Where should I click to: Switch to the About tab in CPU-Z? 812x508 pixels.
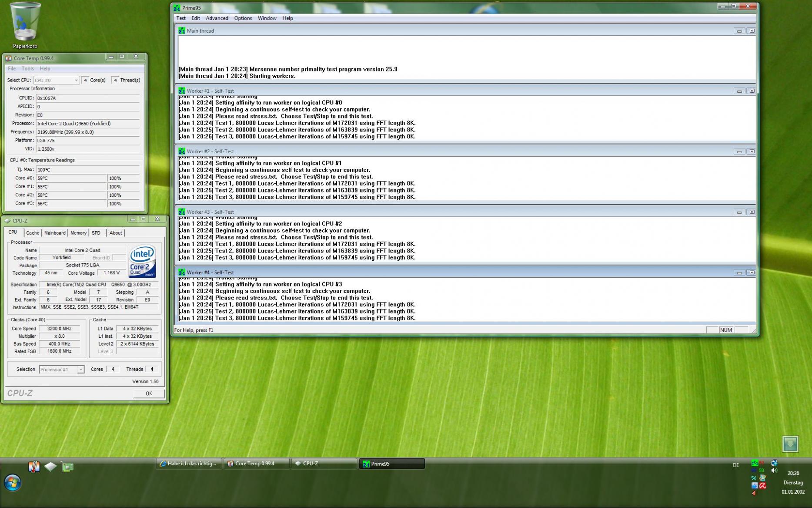[116, 233]
